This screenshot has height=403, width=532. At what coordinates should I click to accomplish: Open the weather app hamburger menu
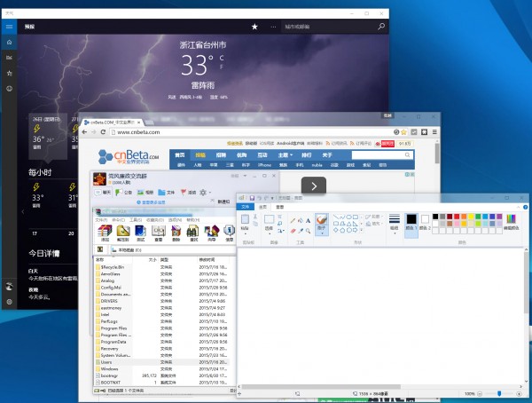[x=9, y=27]
